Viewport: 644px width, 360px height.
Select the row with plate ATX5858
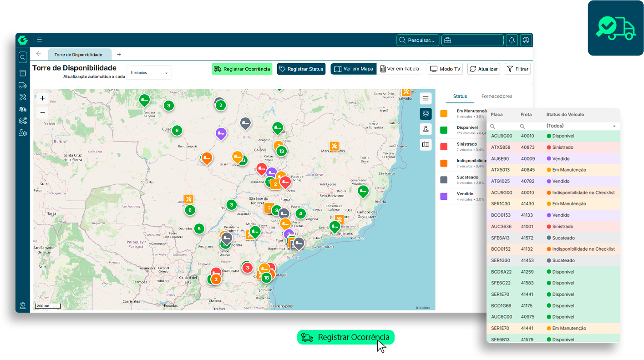pyautogui.click(x=553, y=147)
